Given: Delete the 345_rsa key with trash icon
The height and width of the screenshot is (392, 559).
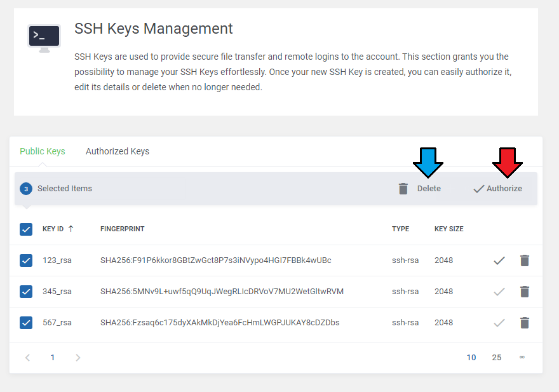Looking at the screenshot, I should tap(525, 292).
